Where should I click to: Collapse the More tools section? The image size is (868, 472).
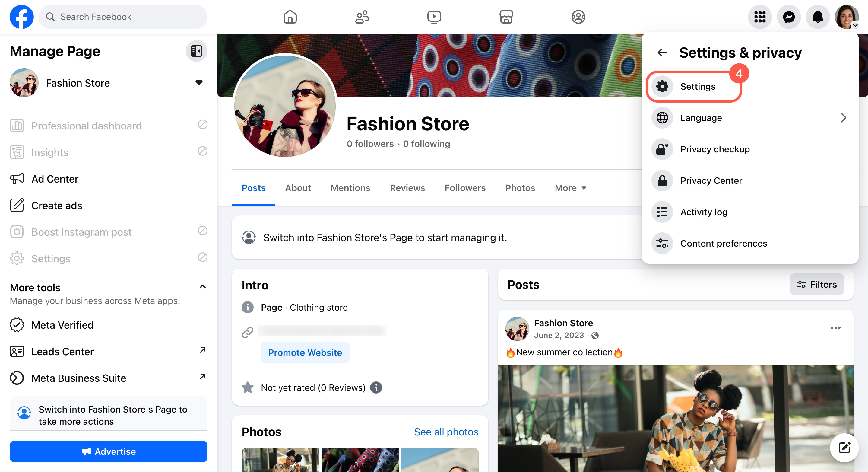(202, 287)
